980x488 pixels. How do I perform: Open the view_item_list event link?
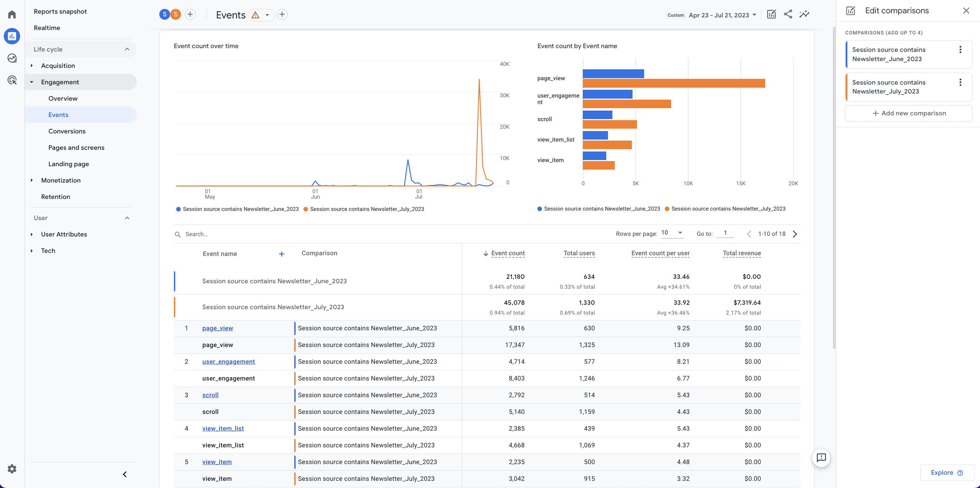[223, 429]
